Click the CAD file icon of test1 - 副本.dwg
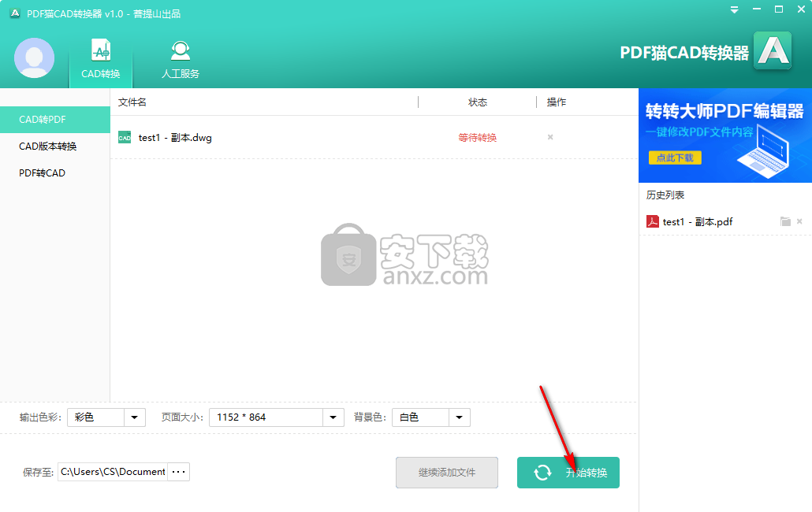Image resolution: width=812 pixels, height=512 pixels. pos(125,137)
